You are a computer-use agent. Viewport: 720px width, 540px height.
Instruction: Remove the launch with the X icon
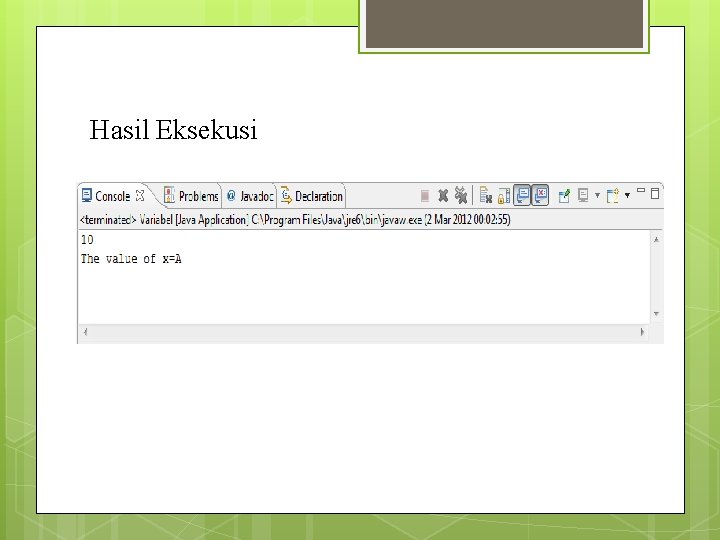tap(443, 196)
